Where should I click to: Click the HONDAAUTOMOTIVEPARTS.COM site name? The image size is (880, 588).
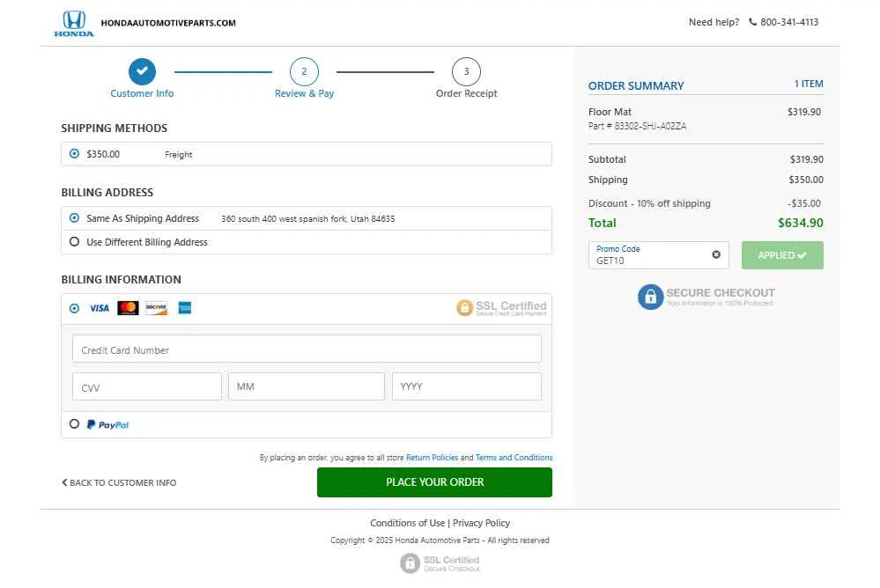click(x=168, y=23)
